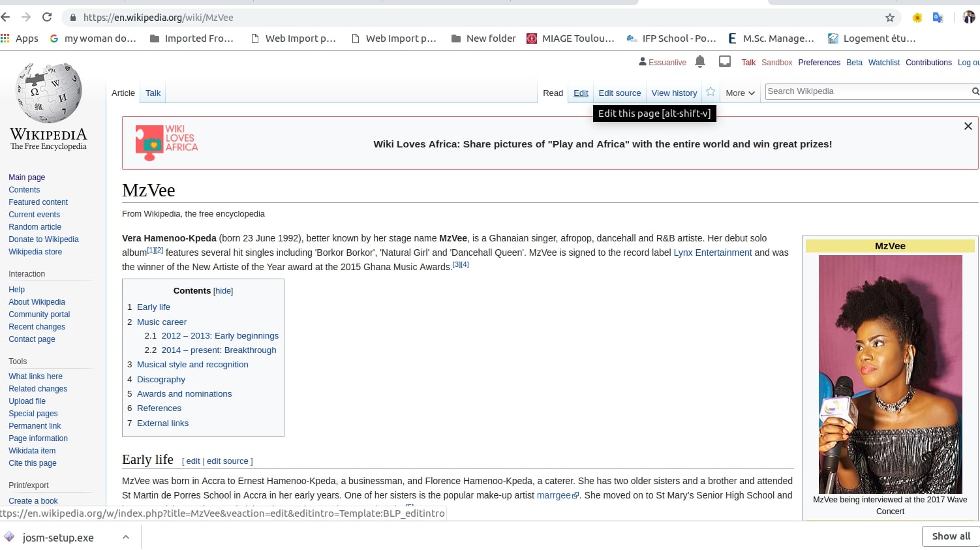Viewport: 980px width, 550px height.
Task: Open user Preferences
Action: pyautogui.click(x=819, y=63)
